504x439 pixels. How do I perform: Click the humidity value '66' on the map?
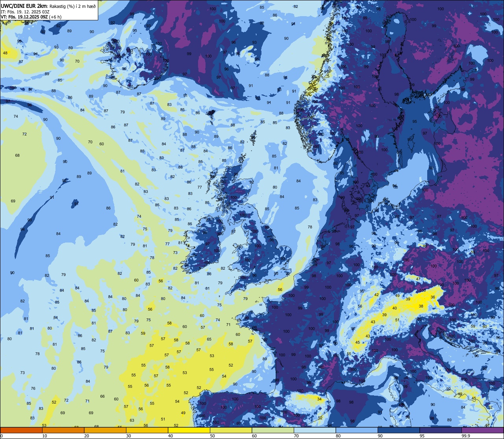click(102, 396)
